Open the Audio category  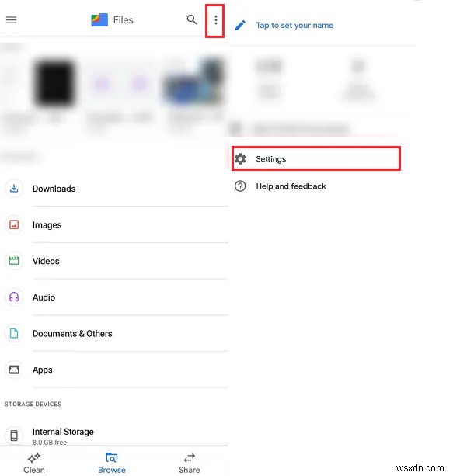tap(114, 297)
